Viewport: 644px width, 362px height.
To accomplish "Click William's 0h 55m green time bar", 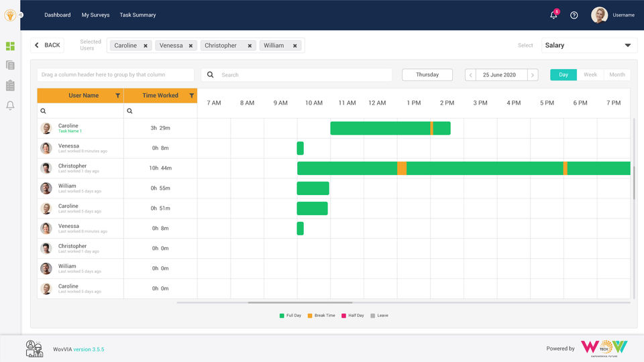I will click(313, 188).
